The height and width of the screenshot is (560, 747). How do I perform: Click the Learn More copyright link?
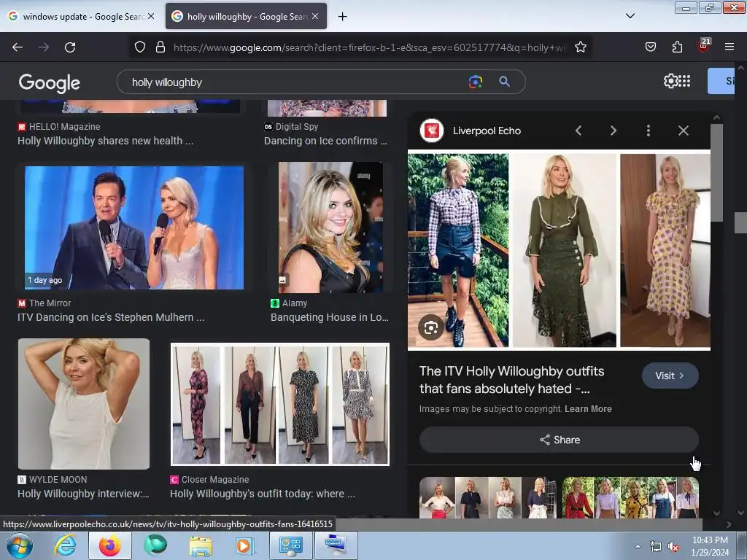[588, 409]
